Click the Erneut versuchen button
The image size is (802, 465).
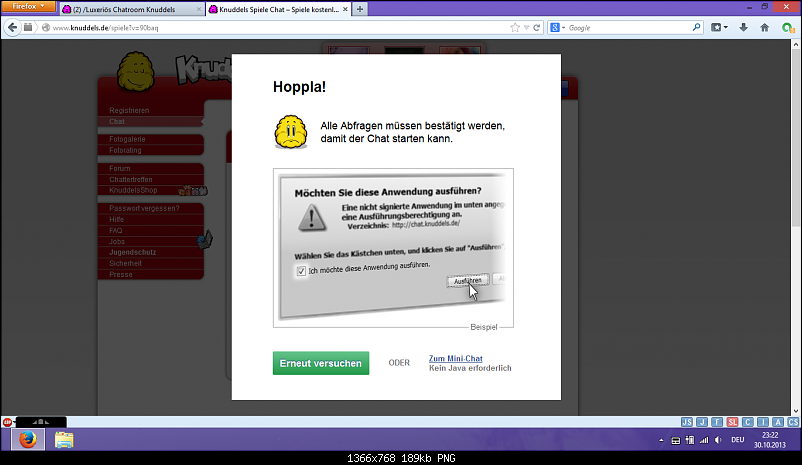(321, 363)
